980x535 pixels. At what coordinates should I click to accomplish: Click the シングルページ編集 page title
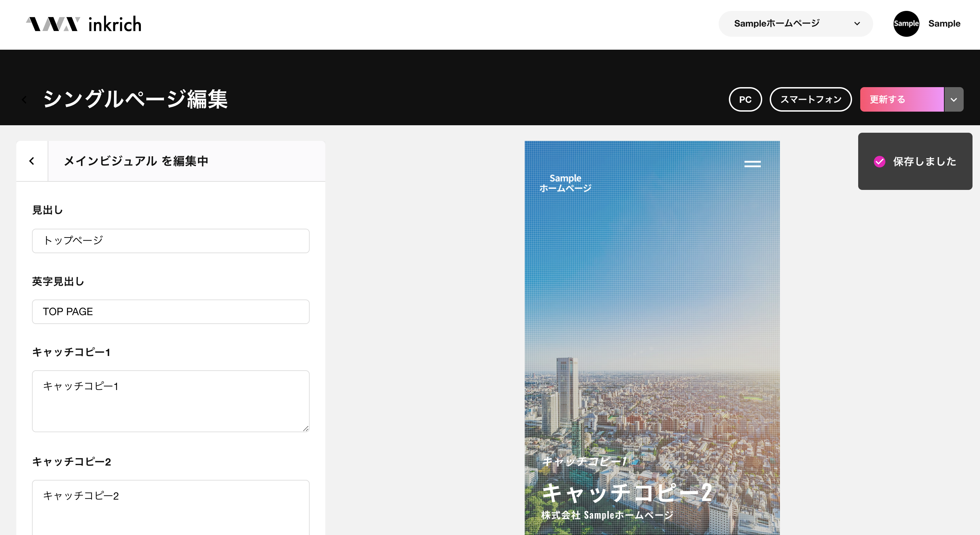tap(135, 99)
